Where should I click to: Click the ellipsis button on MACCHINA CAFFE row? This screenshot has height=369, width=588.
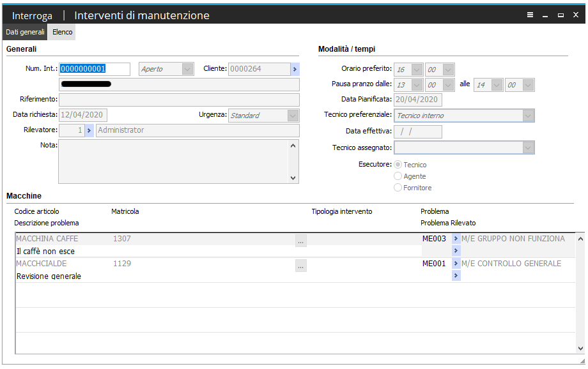(x=301, y=241)
